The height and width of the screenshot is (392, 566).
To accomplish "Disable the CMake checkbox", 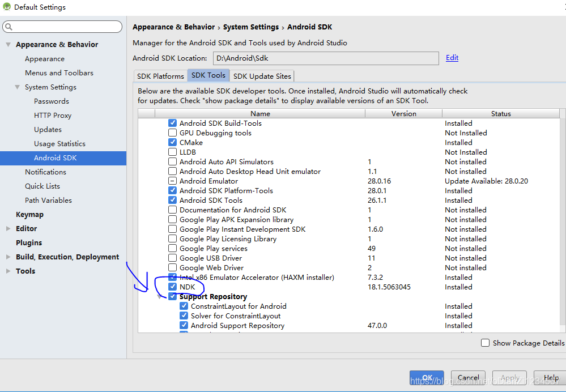I will click(172, 142).
